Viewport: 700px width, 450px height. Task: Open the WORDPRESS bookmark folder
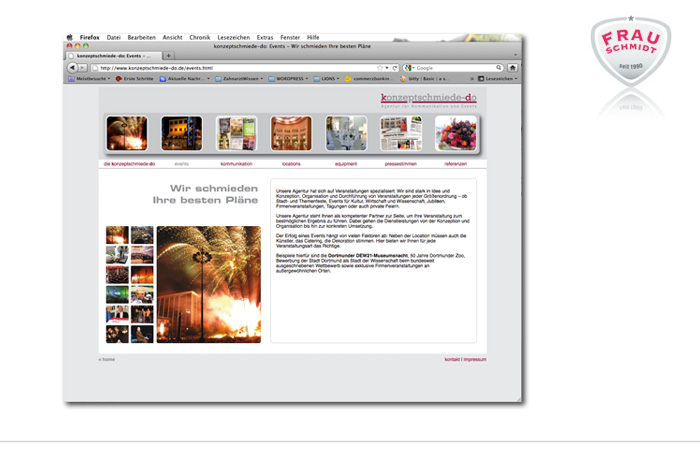pos(288,79)
